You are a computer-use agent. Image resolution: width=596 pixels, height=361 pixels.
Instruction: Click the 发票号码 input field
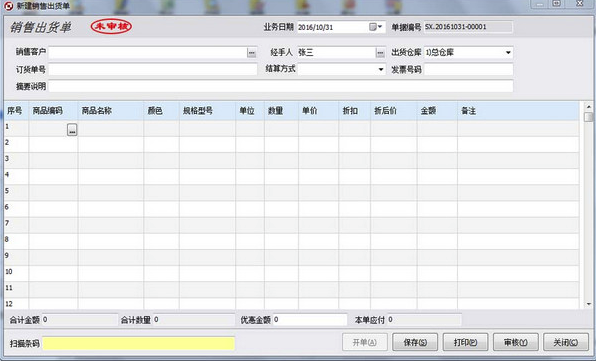point(468,69)
